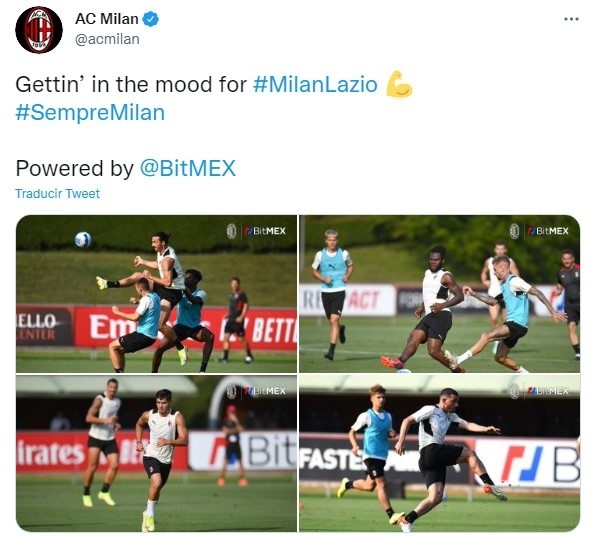
Task: Click the tweet text 'Gettin' in the mood for'
Action: coord(131,84)
